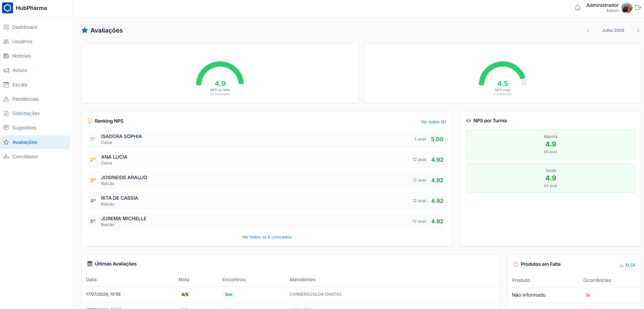Open notifications bell icon
The height and width of the screenshot is (309, 644).
pos(578,8)
